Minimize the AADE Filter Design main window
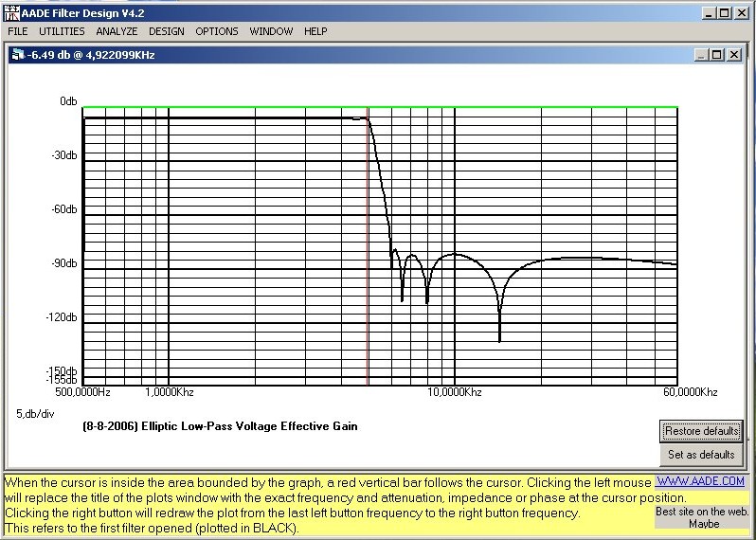Screen dimensions: 756x540 [x=709, y=12]
